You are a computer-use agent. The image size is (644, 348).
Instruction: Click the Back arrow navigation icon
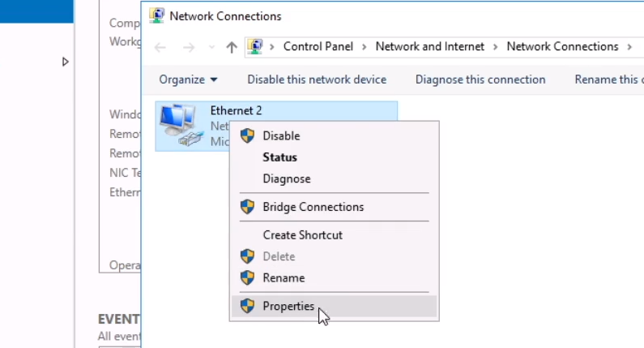click(161, 47)
